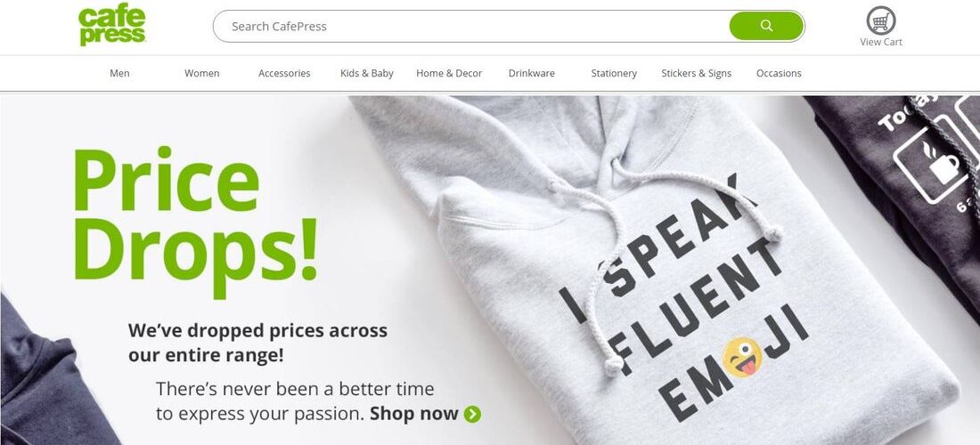Click the CafePress logo
Viewport: 980px width, 445px height.
[112, 26]
